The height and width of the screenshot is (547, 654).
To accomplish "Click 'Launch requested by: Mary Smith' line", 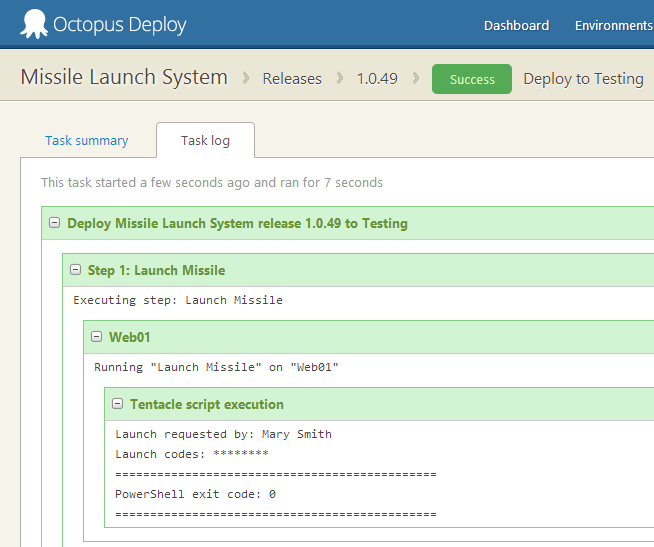I will pos(223,434).
